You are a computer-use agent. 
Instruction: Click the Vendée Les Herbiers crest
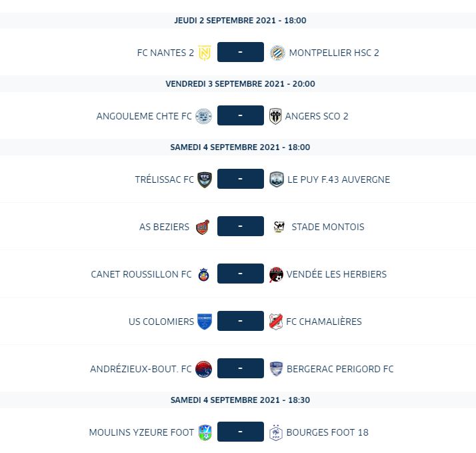(276, 274)
